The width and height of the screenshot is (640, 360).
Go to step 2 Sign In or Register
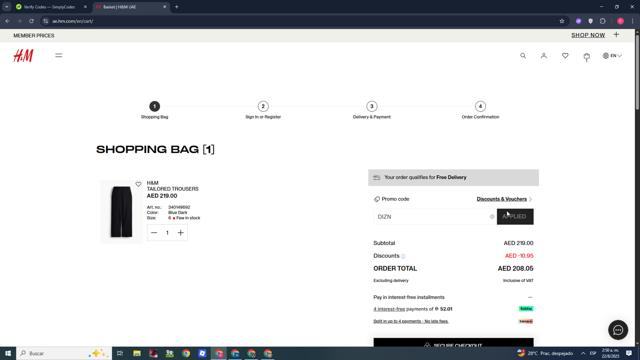pyautogui.click(x=263, y=110)
